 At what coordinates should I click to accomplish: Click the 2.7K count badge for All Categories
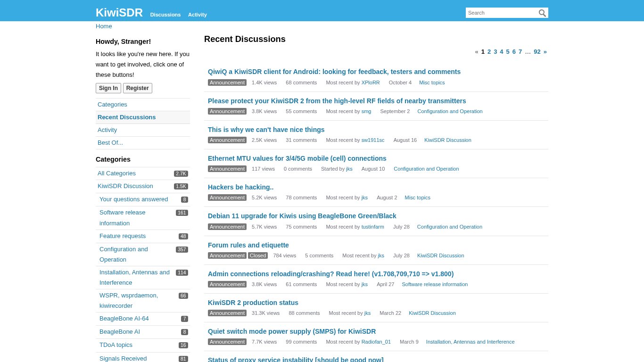click(181, 173)
